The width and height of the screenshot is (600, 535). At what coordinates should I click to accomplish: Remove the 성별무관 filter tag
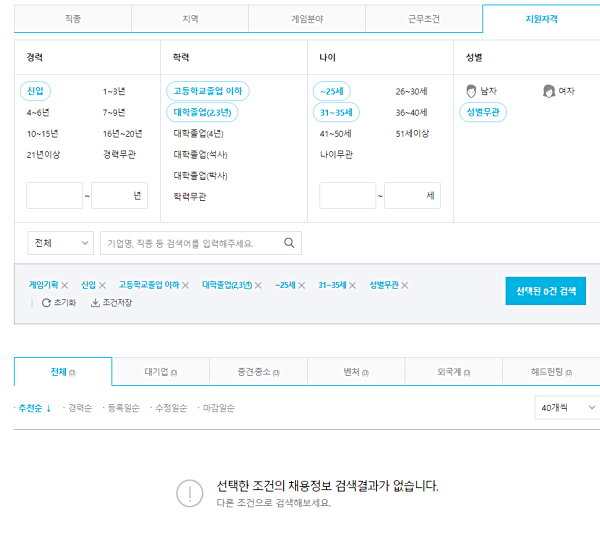pyautogui.click(x=405, y=285)
